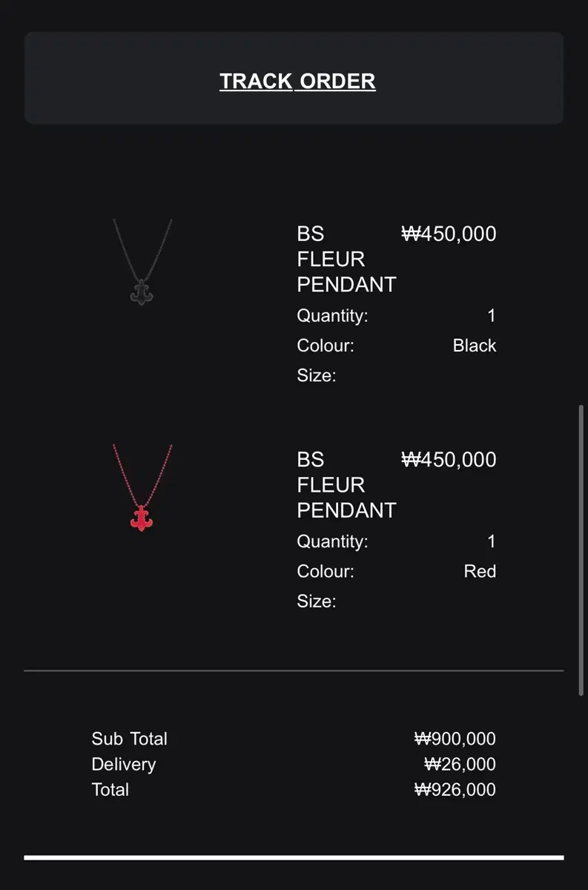This screenshot has width=588, height=890.
Task: Click the Sub Total label
Action: (x=129, y=739)
